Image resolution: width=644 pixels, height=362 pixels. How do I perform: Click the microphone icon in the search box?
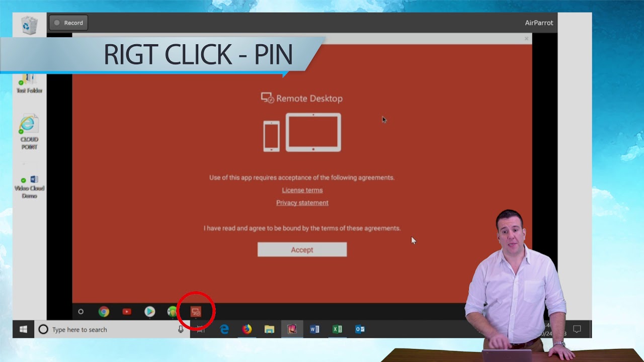click(x=181, y=329)
